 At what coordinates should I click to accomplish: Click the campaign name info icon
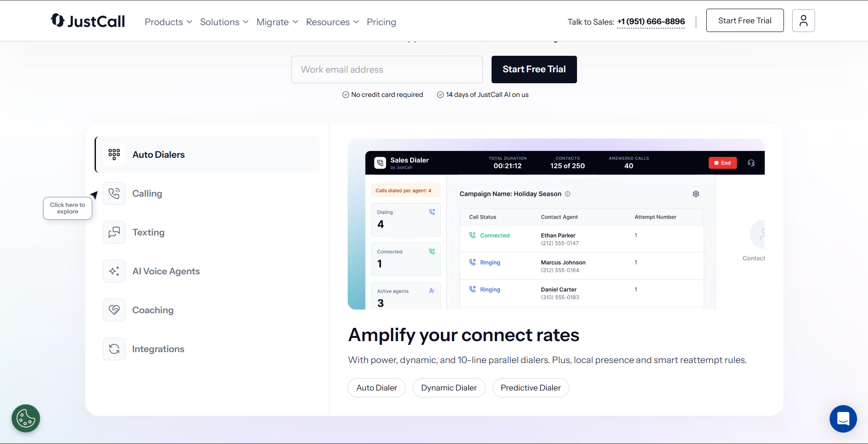coord(567,194)
